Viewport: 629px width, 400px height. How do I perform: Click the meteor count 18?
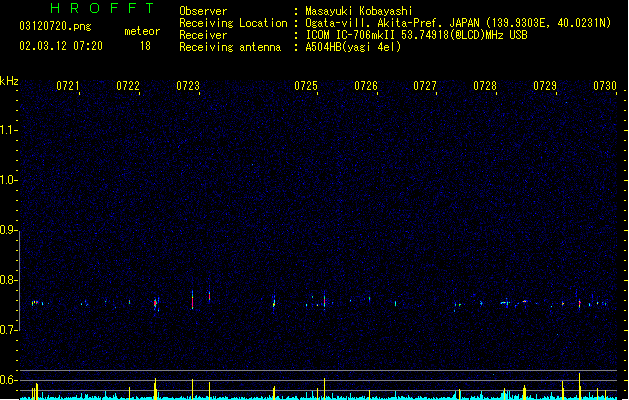click(145, 46)
